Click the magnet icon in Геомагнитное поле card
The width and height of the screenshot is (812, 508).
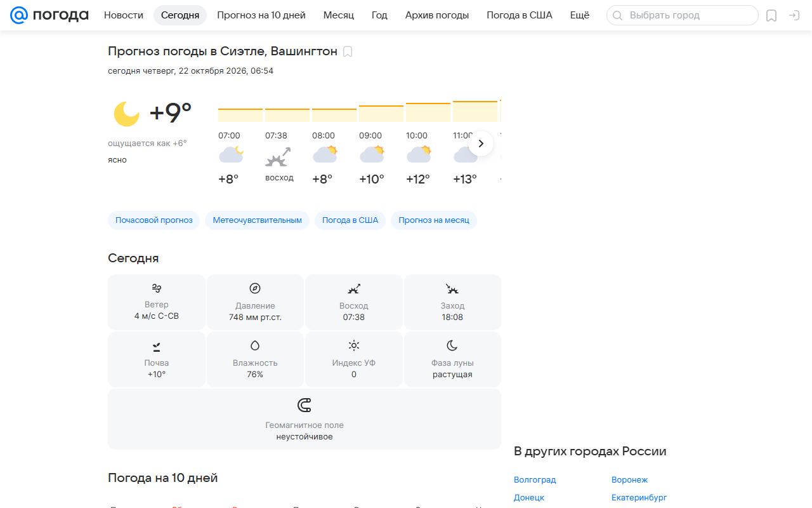[x=304, y=405]
